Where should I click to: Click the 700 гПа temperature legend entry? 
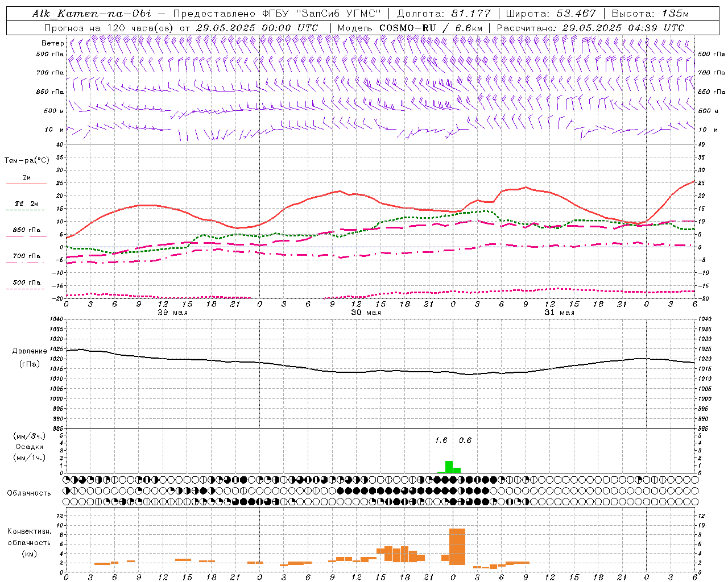(26, 257)
